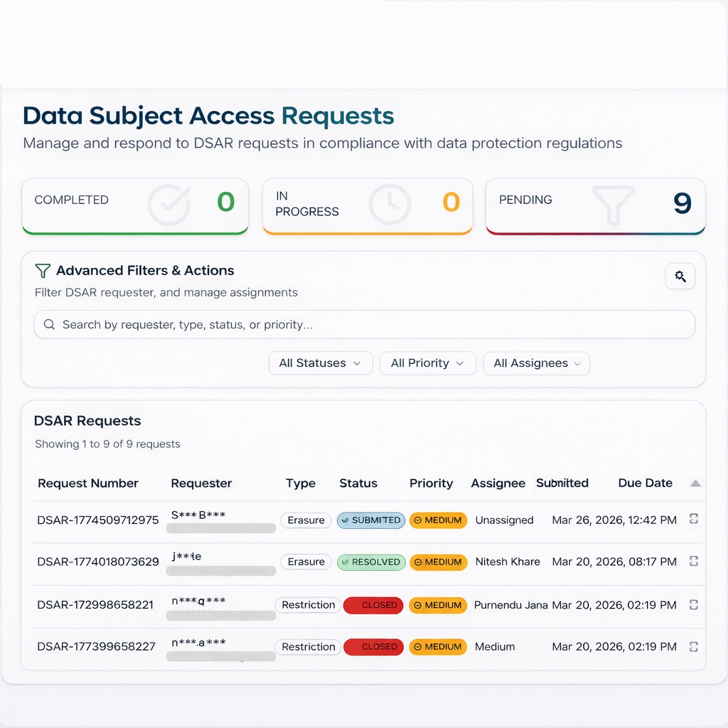Click the SUBMITTED status badge

(370, 520)
